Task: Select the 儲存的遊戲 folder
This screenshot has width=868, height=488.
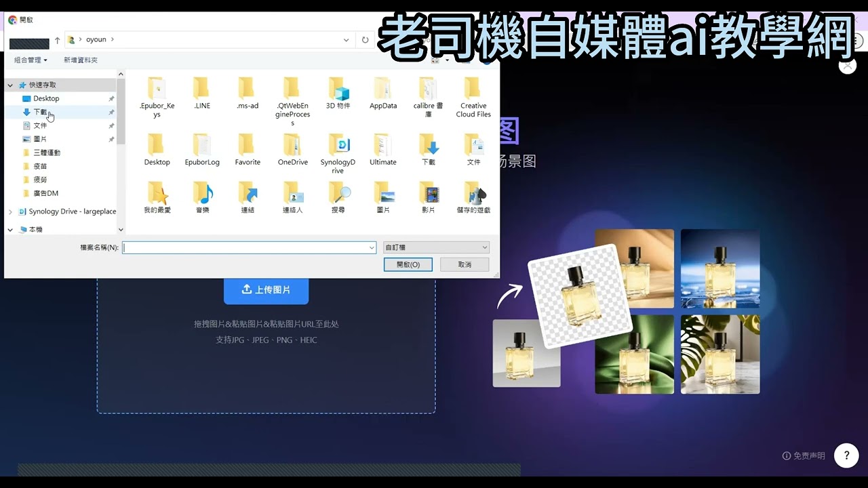Action: pyautogui.click(x=473, y=198)
